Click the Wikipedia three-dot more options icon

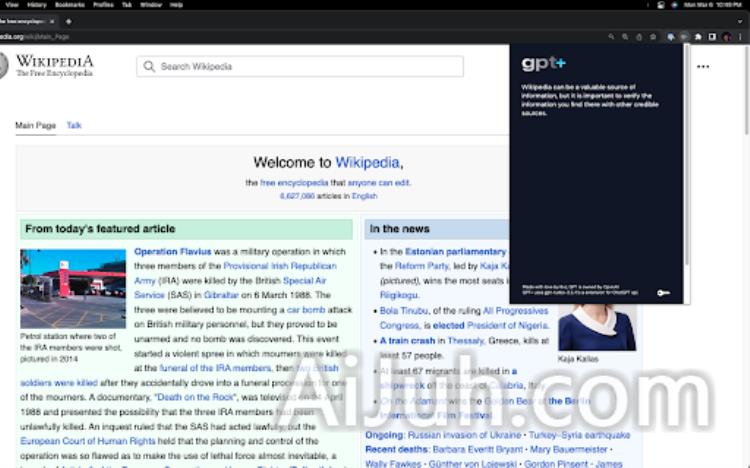coord(703,67)
